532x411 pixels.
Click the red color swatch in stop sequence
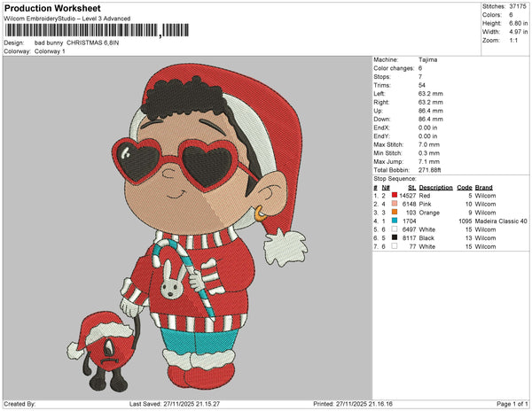[x=393, y=196]
